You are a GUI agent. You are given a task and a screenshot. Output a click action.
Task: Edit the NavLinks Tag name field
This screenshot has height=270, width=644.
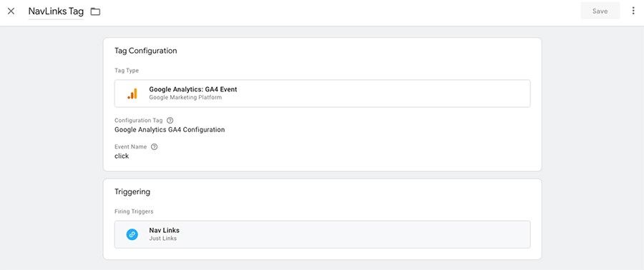click(x=56, y=11)
